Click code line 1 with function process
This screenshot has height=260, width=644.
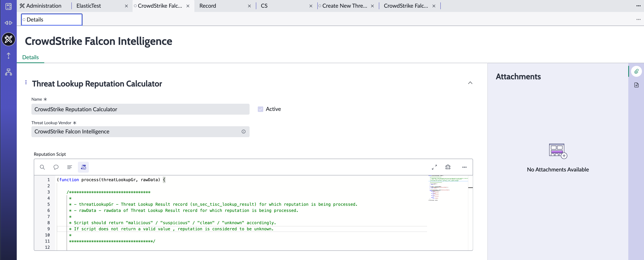tap(111, 180)
